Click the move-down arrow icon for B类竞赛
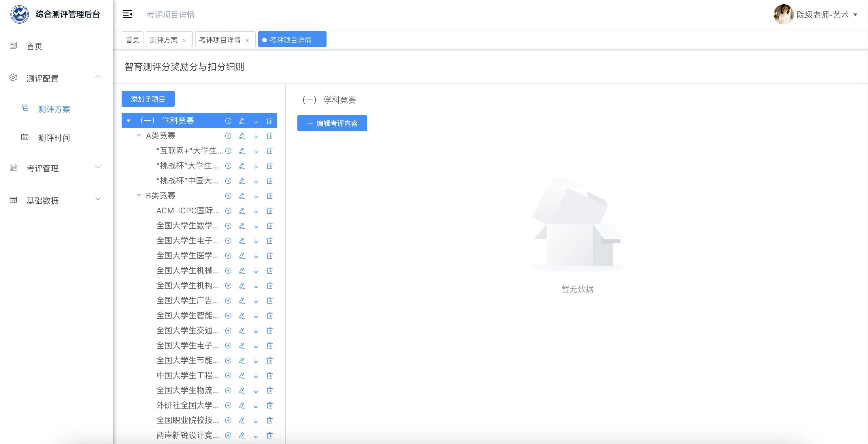868x444 pixels. 256,196
